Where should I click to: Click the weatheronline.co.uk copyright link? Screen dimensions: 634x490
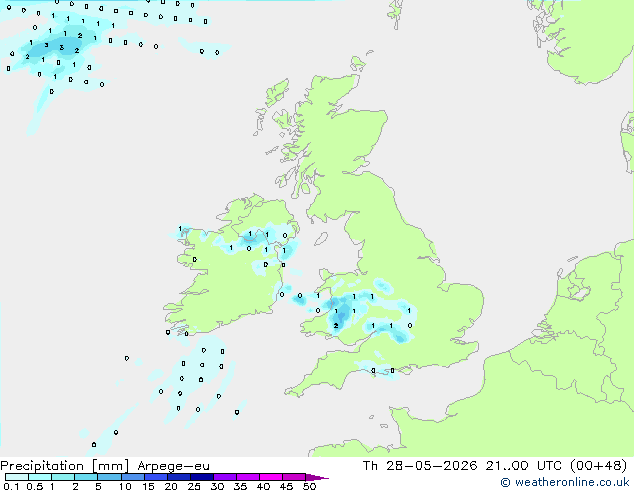[565, 482]
